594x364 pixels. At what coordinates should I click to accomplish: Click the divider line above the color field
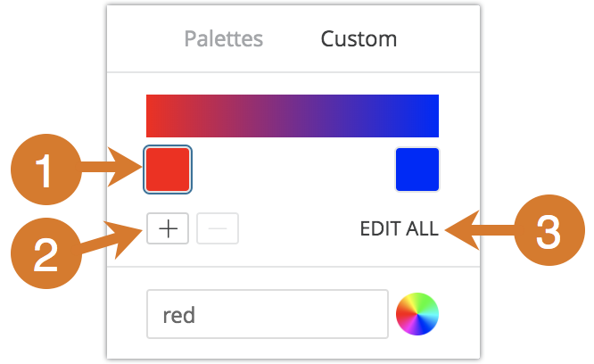click(x=293, y=267)
